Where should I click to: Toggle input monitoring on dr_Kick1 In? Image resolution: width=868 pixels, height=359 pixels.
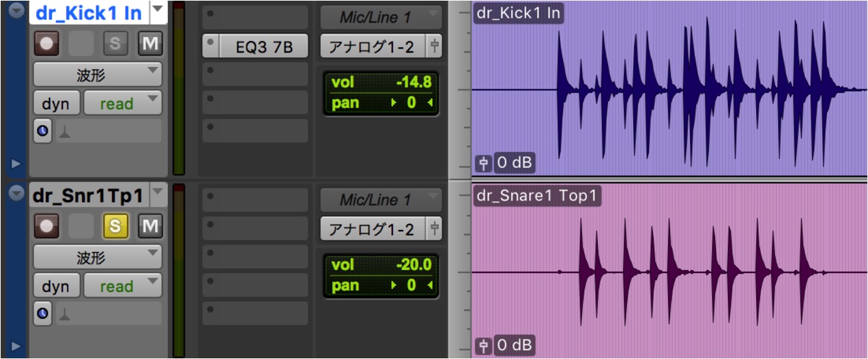(81, 45)
